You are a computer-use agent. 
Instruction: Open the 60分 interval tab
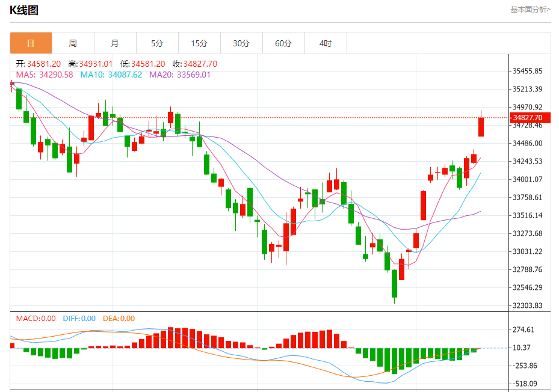[x=283, y=43]
